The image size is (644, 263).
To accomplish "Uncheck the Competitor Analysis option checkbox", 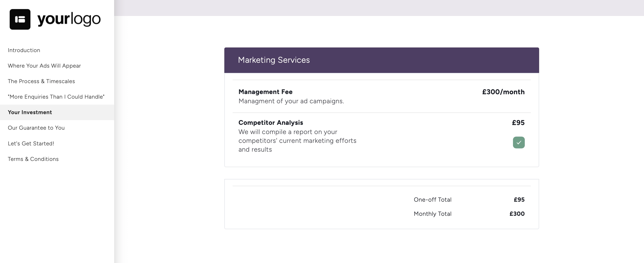I will (519, 143).
